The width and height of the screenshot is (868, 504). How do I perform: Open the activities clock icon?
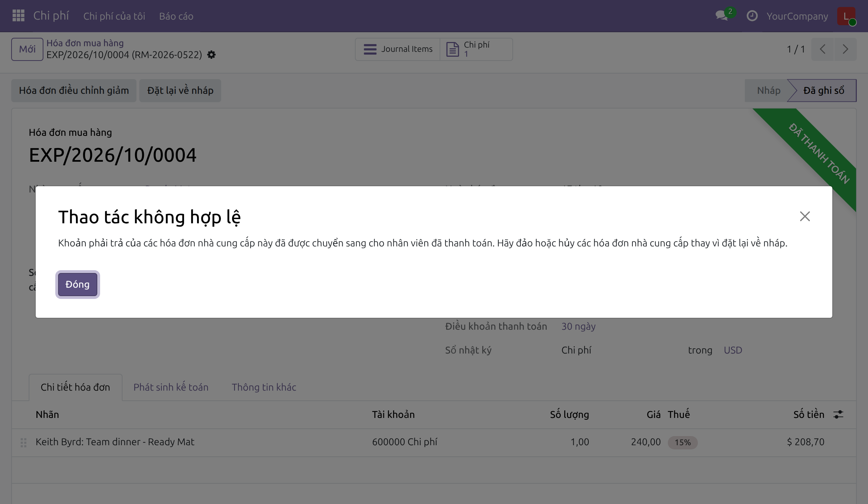click(752, 16)
